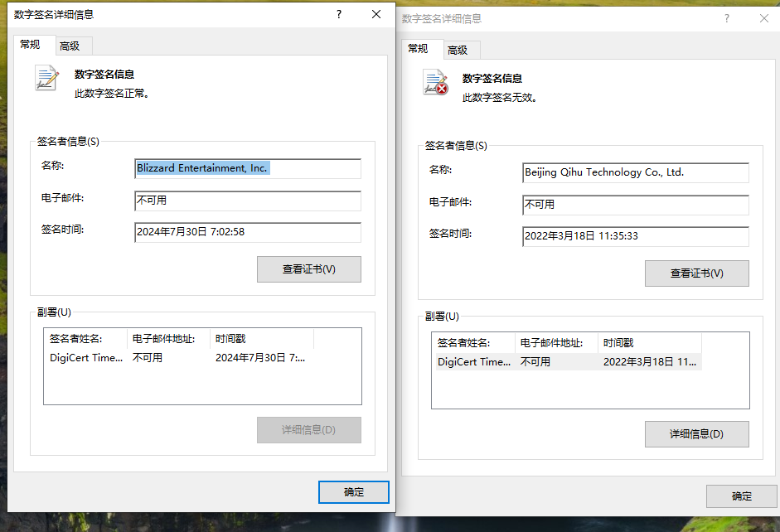Click the email field in right dialog
780x532 pixels.
pos(636,205)
